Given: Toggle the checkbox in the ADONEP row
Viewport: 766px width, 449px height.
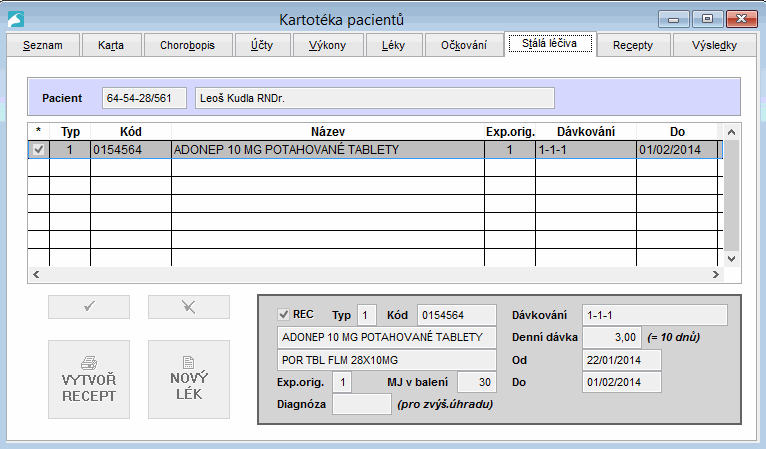Looking at the screenshot, I should pos(38,150).
